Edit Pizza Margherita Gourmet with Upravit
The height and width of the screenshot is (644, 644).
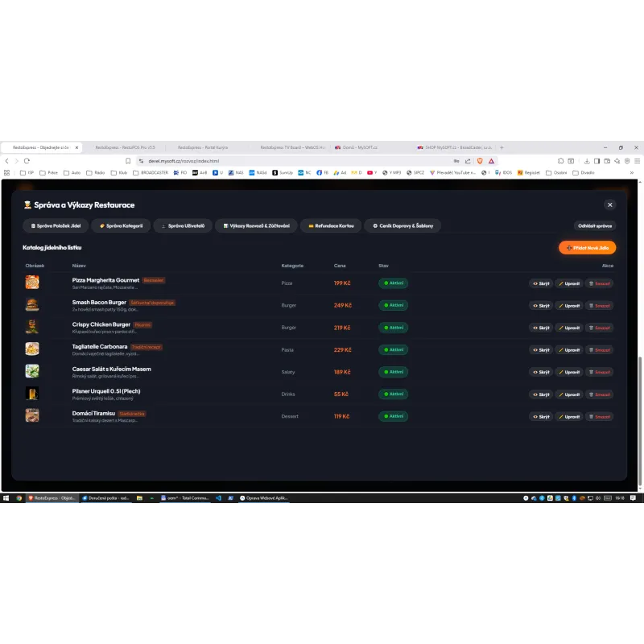click(x=569, y=283)
